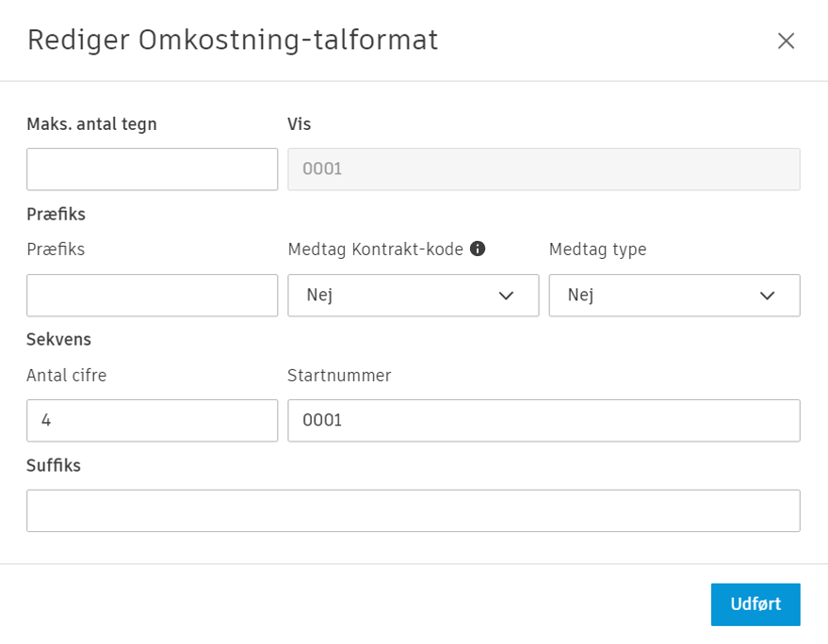828x644 pixels.
Task: Select the Maks. antal tegn input field
Action: coord(152,169)
